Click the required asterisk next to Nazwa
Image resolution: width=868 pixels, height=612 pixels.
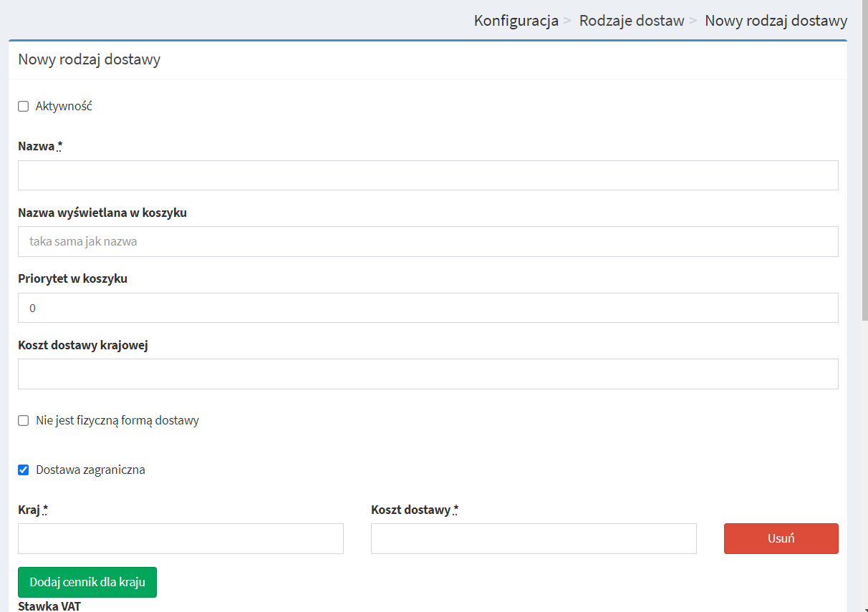60,146
